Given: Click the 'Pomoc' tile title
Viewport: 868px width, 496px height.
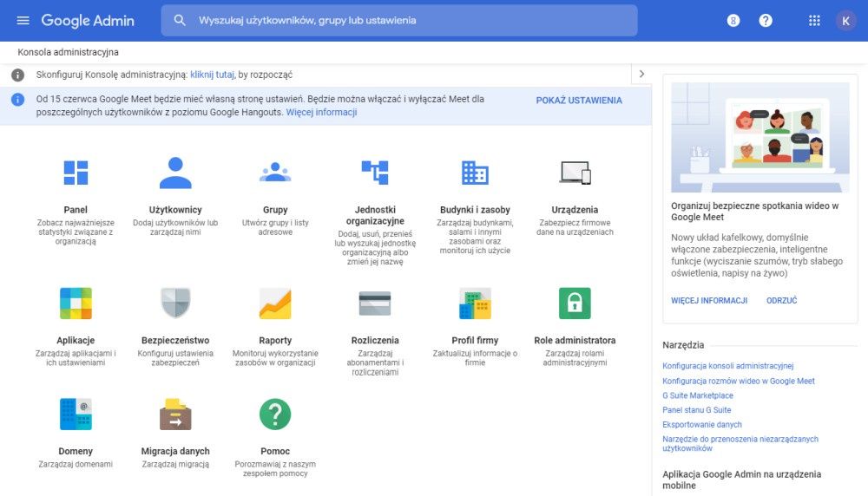Looking at the screenshot, I should (x=275, y=451).
